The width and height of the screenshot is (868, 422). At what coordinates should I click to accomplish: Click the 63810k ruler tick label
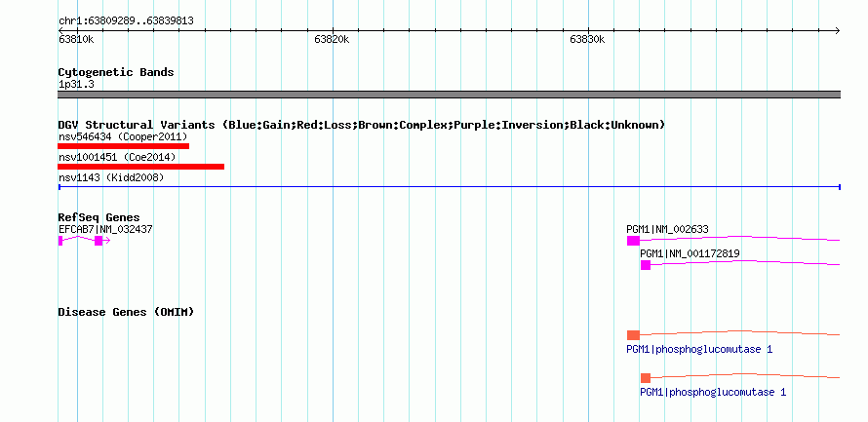76,40
